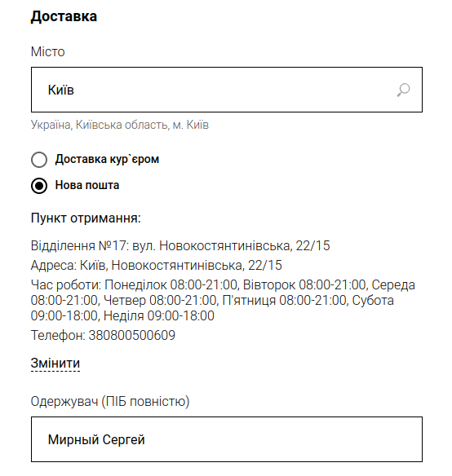Click the Доставка кур`єром option label
The image size is (452, 476).
(x=107, y=159)
